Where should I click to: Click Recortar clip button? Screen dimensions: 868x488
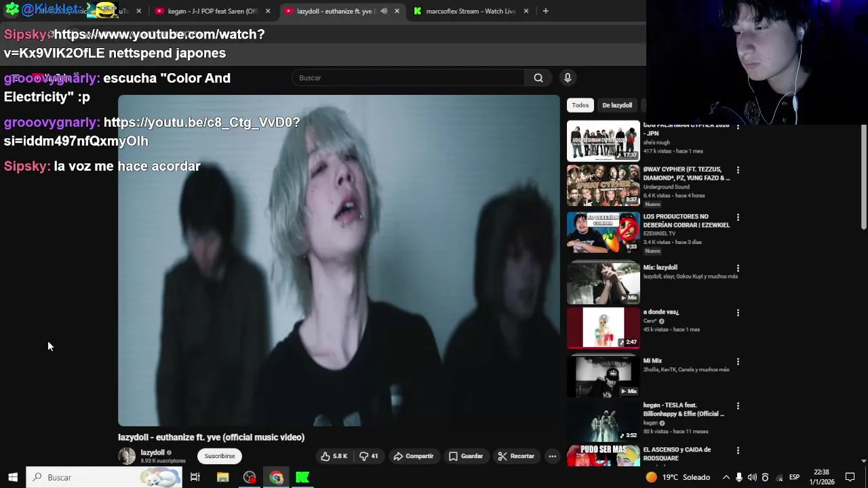pyautogui.click(x=517, y=456)
